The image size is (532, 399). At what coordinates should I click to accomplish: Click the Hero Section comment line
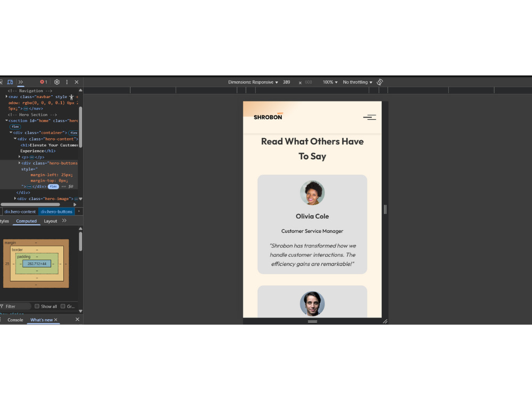[32, 115]
